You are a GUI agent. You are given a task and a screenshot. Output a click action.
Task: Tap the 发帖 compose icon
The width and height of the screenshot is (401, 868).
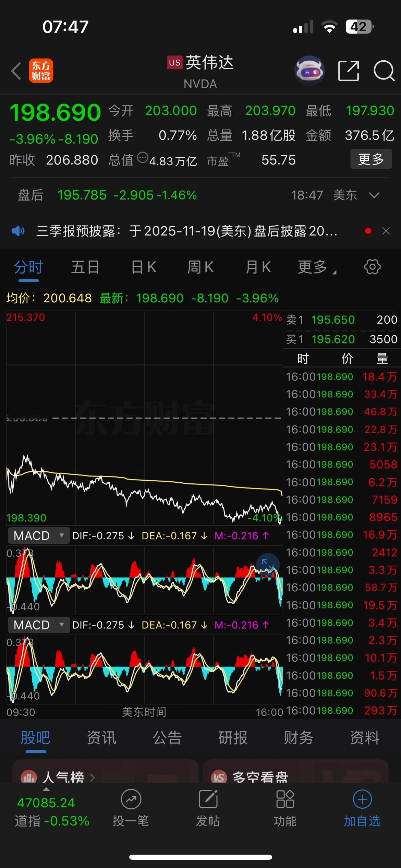[208, 799]
